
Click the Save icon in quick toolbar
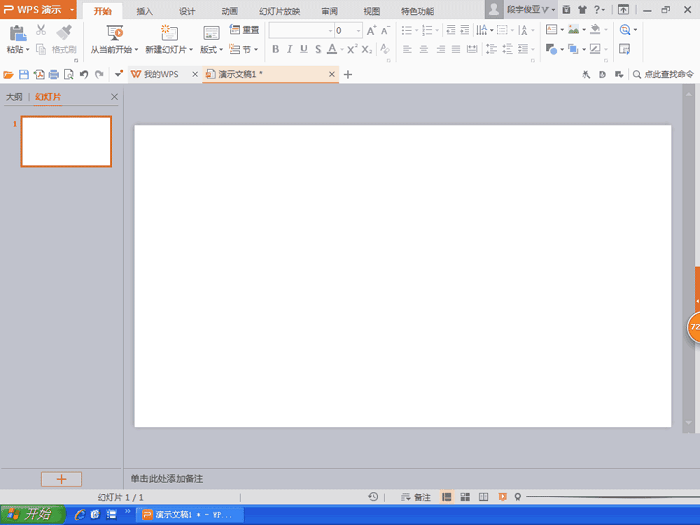[x=24, y=74]
